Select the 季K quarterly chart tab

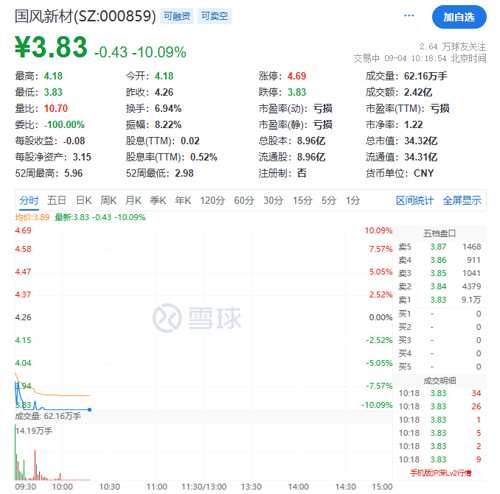(x=158, y=200)
